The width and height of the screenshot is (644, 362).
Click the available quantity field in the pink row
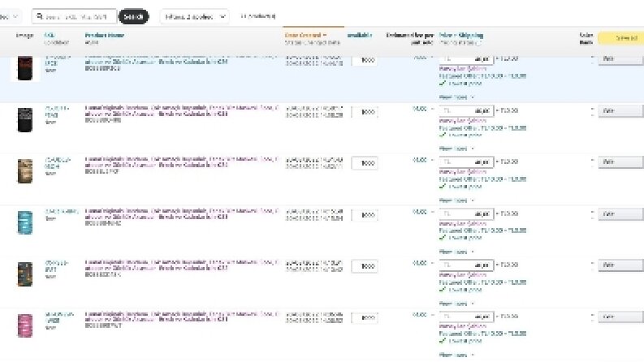click(x=365, y=317)
